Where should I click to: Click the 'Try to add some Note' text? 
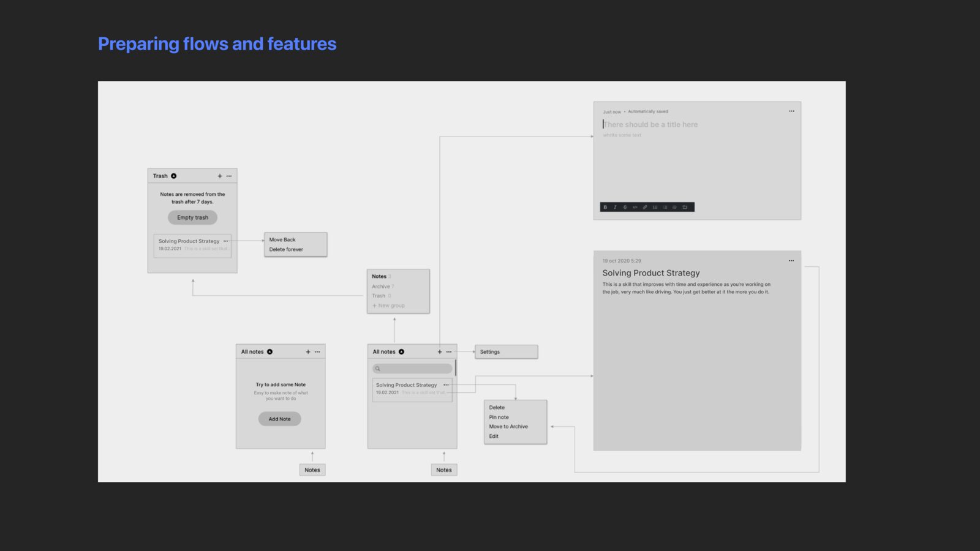281,384
